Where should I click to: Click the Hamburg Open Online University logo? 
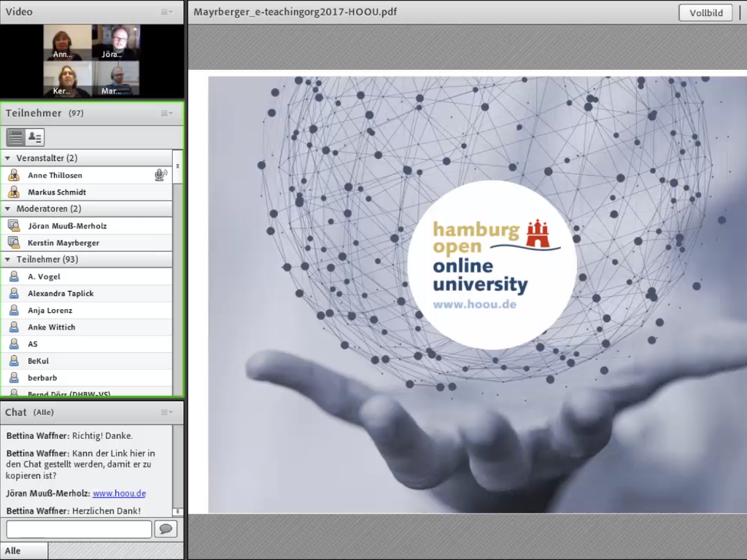[x=492, y=265]
